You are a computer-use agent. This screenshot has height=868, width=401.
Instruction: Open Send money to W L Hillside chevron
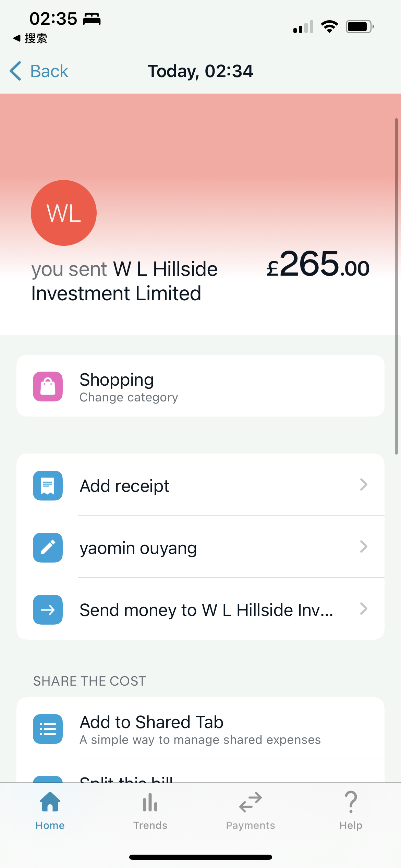pos(363,609)
